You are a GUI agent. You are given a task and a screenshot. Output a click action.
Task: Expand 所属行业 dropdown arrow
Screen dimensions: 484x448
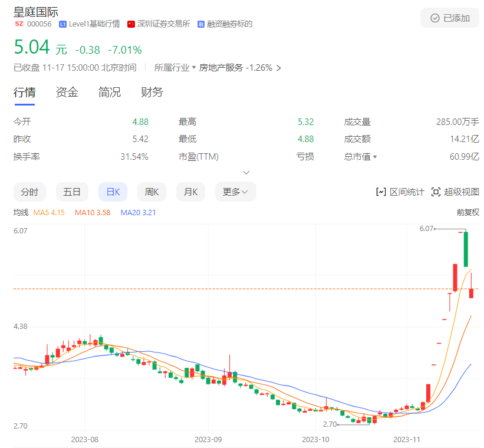point(194,68)
